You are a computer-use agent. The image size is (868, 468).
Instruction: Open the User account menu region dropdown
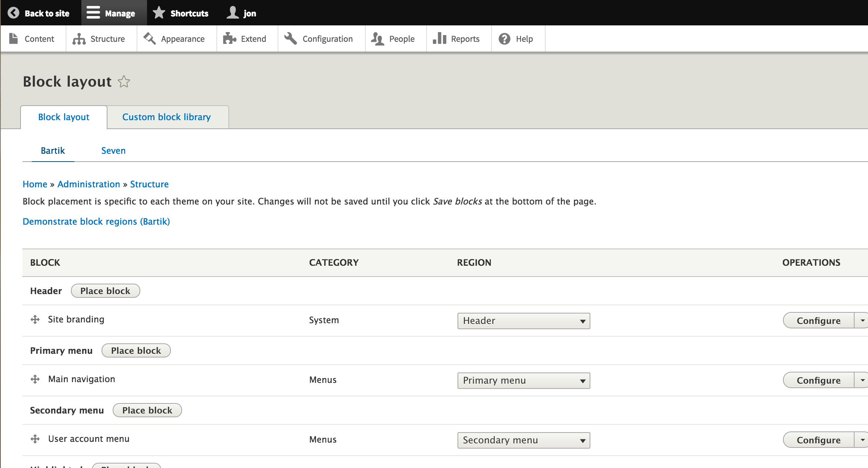pyautogui.click(x=524, y=440)
